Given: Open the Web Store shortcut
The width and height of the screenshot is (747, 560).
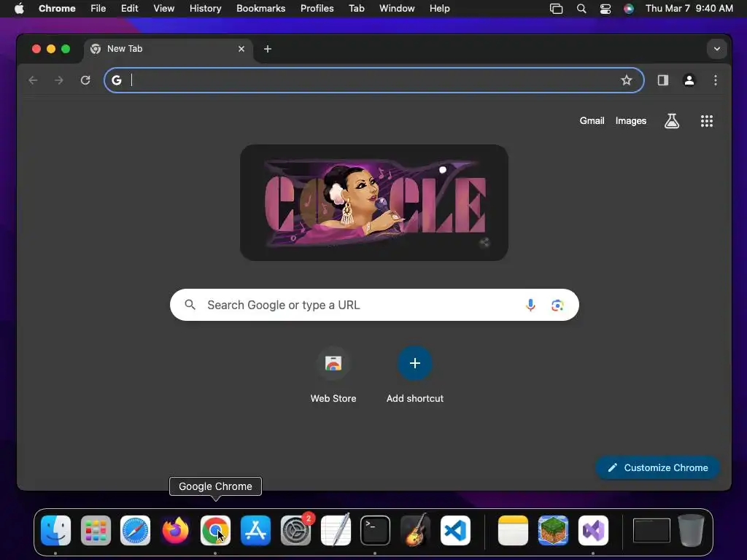Looking at the screenshot, I should pyautogui.click(x=333, y=376).
